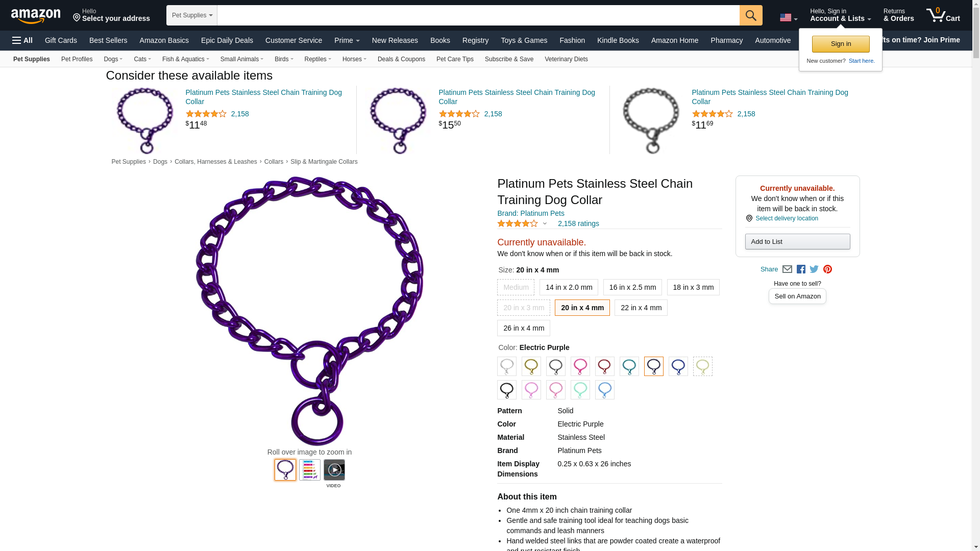Viewport: 980px width, 551px height.
Task: Share on Facebook icon
Action: point(801,269)
